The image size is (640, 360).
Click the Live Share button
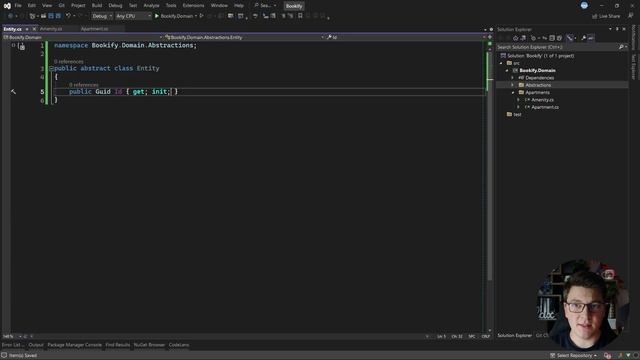[x=607, y=16]
